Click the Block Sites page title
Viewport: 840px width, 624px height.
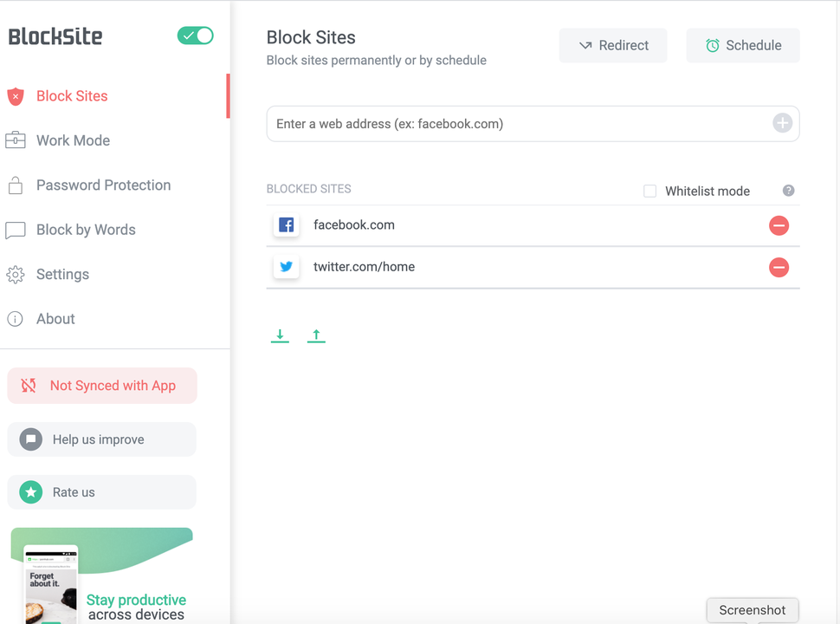click(x=311, y=37)
